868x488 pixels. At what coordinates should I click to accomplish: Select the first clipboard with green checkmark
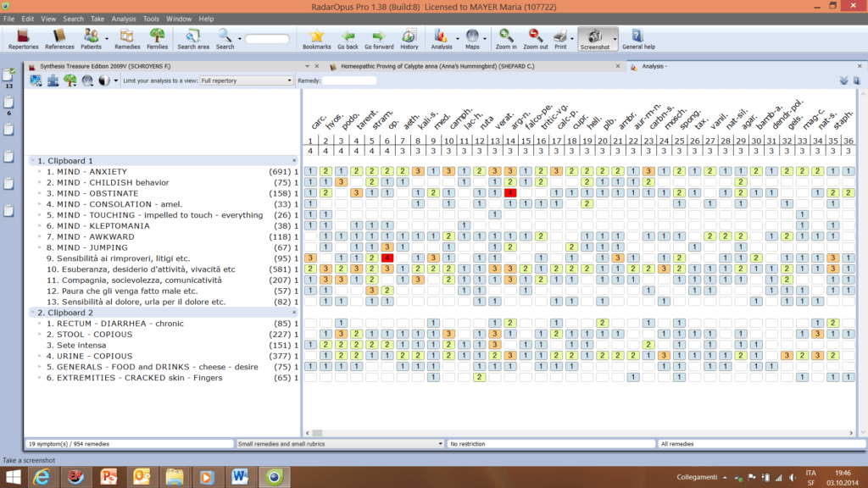8,75
